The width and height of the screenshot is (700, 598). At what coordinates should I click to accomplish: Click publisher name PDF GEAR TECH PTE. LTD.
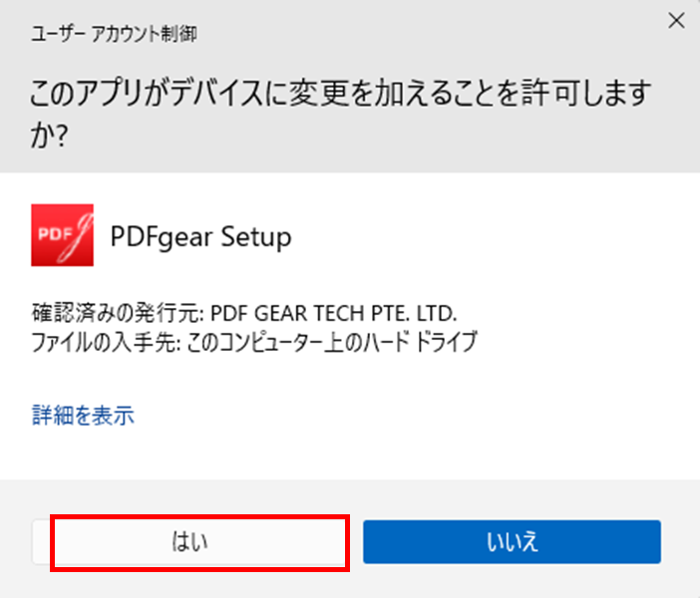[333, 313]
